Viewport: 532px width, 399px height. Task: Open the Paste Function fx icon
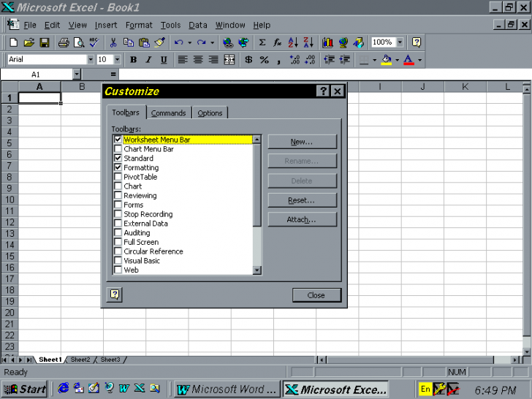click(278, 42)
